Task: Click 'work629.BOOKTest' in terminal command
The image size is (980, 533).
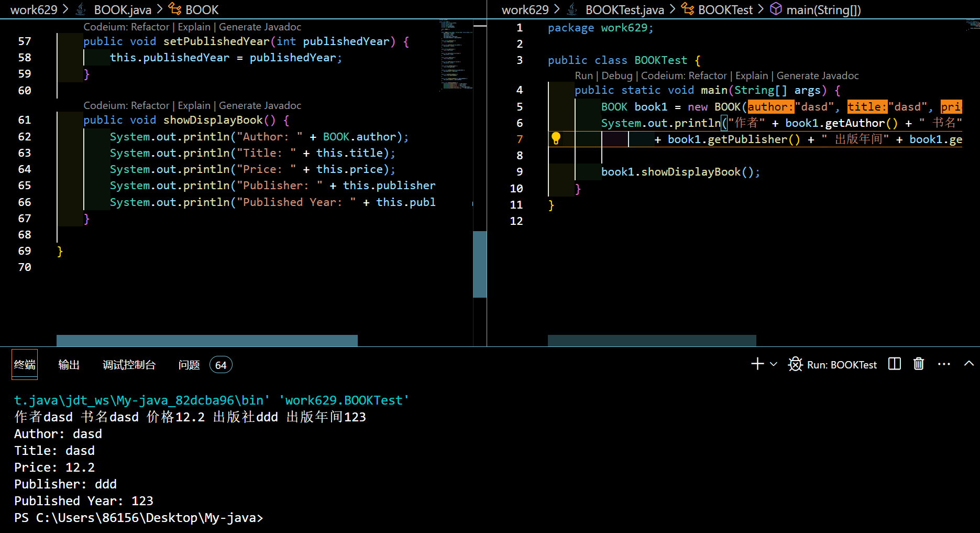Action: pyautogui.click(x=344, y=400)
